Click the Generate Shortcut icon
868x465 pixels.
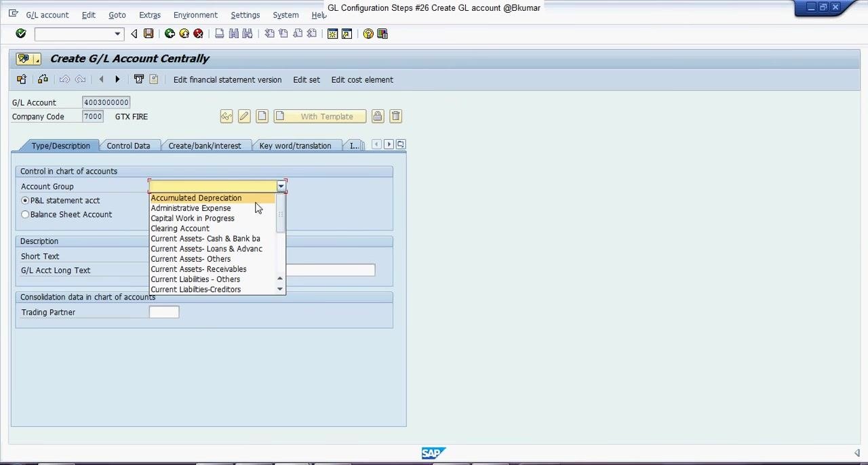pos(347,34)
